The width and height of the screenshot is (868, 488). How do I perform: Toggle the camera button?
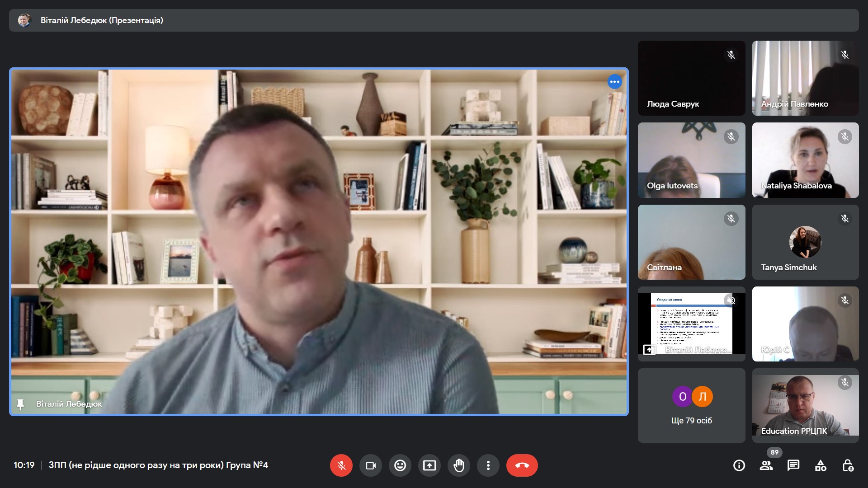371,465
